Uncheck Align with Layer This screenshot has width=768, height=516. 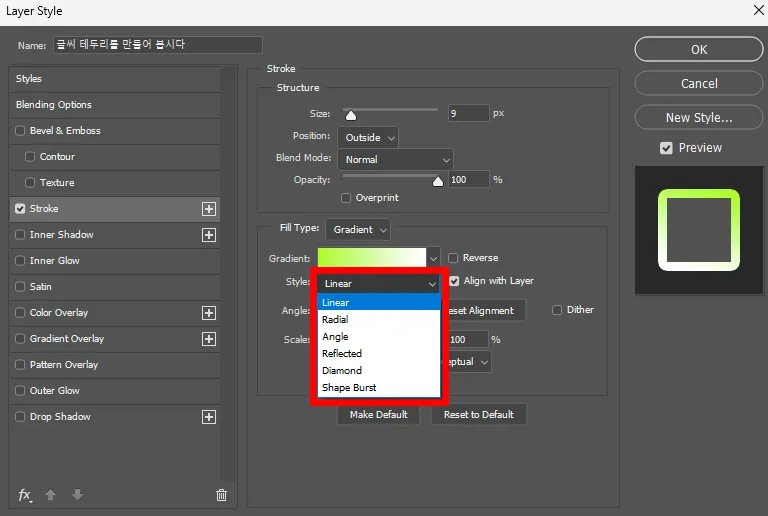point(454,281)
